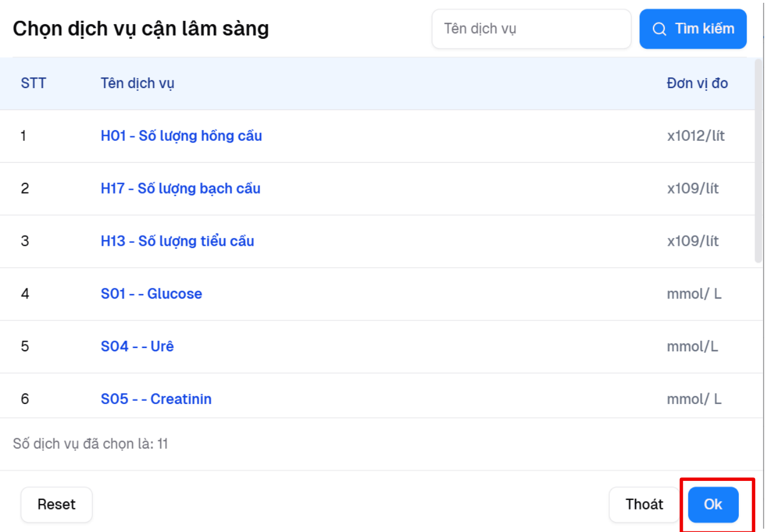The width and height of the screenshot is (768, 532).
Task: Click row number 1 in STT column
Action: [x=24, y=136]
